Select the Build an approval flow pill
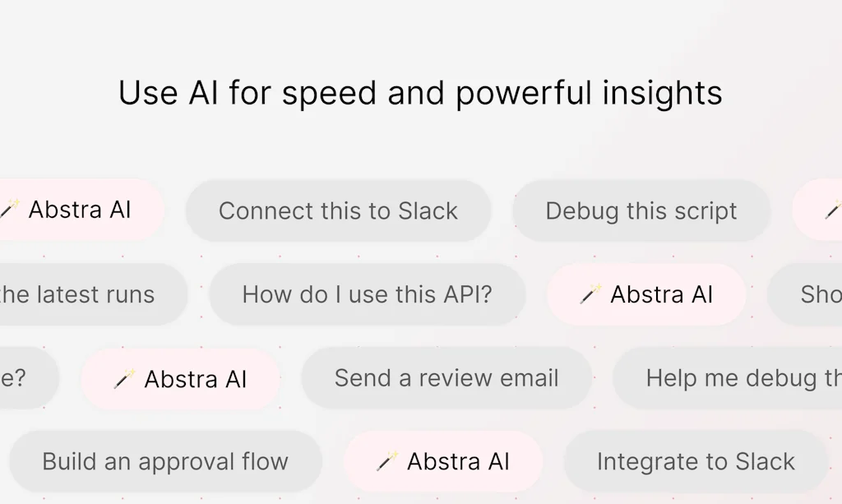This screenshot has width=842, height=504. pyautogui.click(x=164, y=461)
